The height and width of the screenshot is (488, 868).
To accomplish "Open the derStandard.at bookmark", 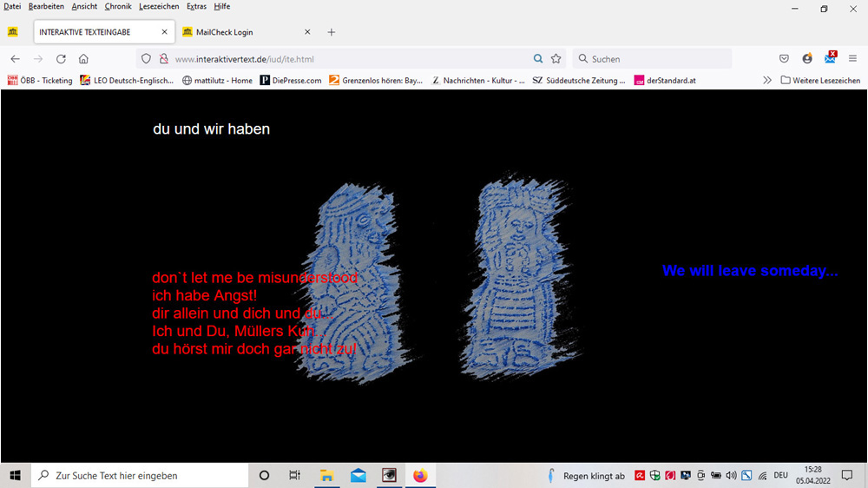I will point(665,81).
